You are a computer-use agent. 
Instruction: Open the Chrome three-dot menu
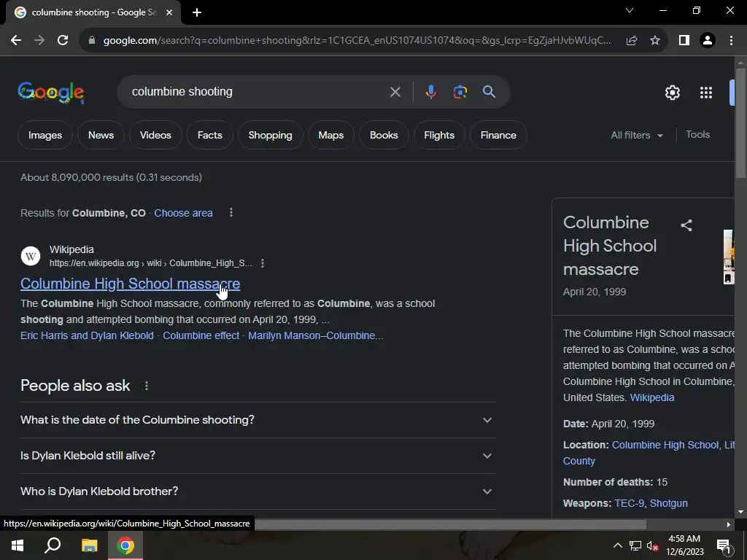pyautogui.click(x=731, y=41)
